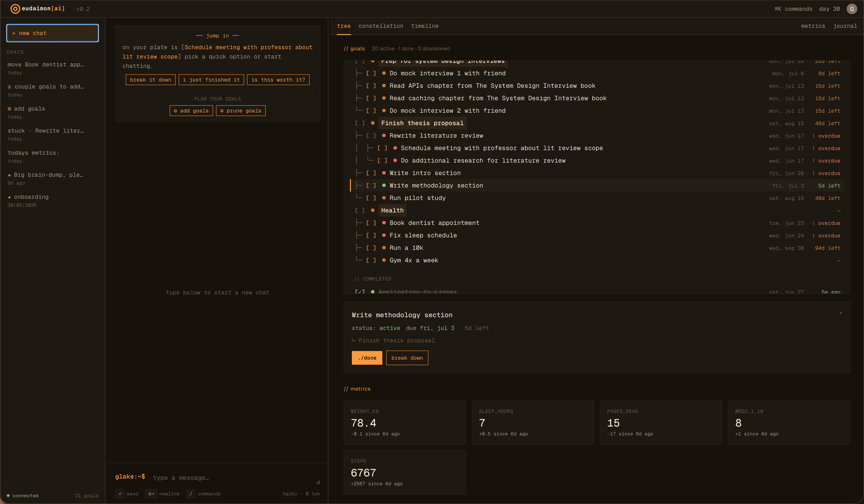This screenshot has height=504, width=864.
Task: Mark Gym 4x a week complete
Action: [371, 260]
